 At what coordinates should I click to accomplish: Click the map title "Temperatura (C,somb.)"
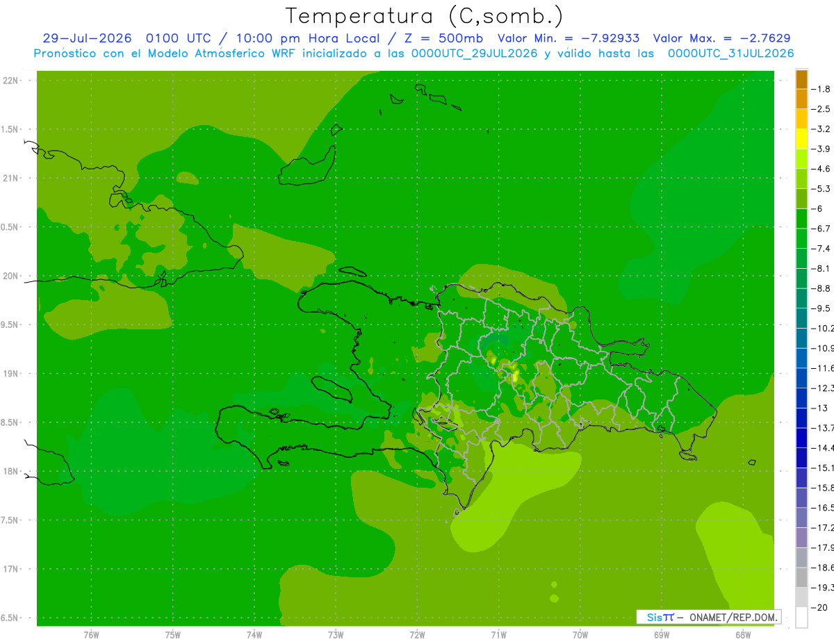click(425, 16)
